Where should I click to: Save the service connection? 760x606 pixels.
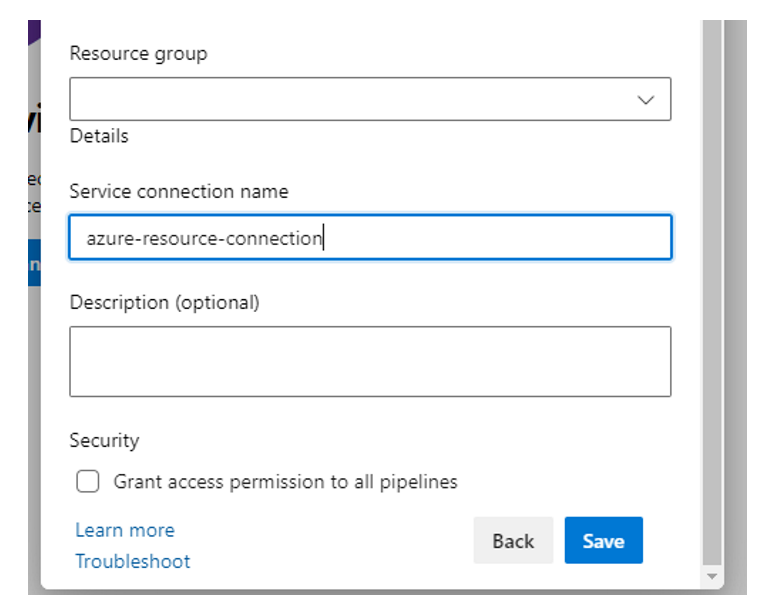(603, 541)
